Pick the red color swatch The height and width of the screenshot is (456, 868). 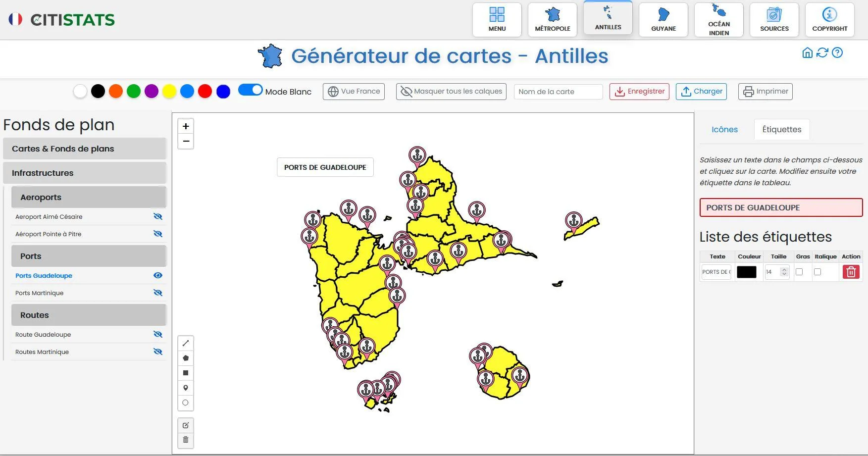pos(205,91)
